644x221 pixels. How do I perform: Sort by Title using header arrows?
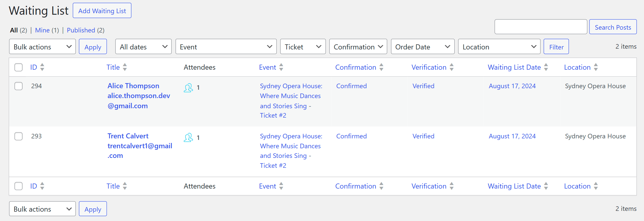click(x=125, y=67)
